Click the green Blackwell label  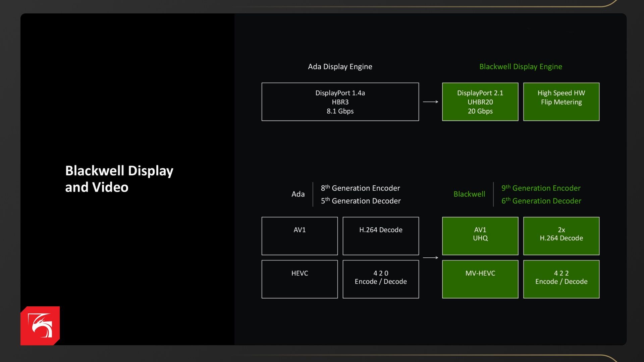tap(469, 194)
